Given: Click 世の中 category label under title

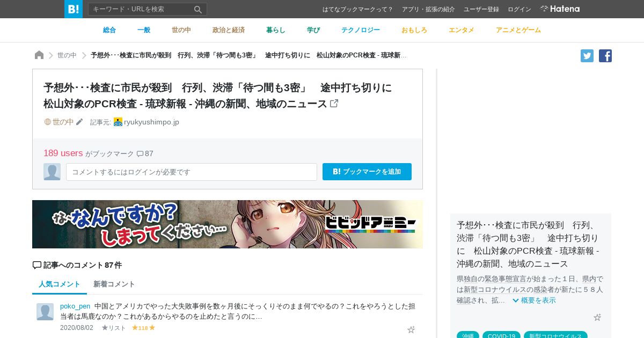Looking at the screenshot, I should click(x=63, y=122).
